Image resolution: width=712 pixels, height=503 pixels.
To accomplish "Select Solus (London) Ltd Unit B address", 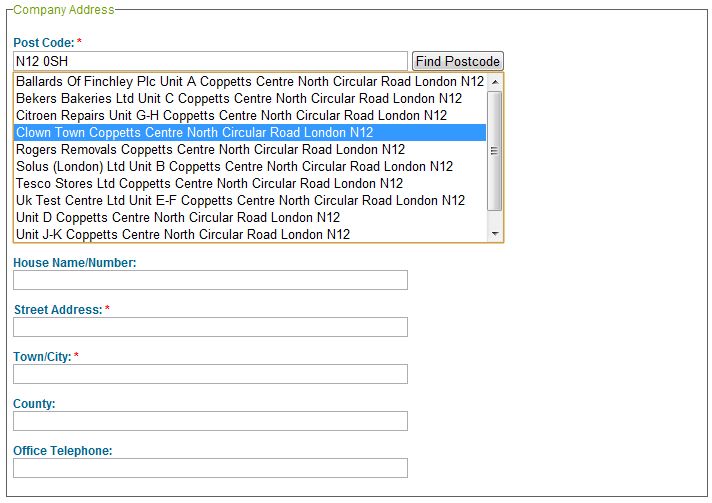I will pyautogui.click(x=250, y=166).
